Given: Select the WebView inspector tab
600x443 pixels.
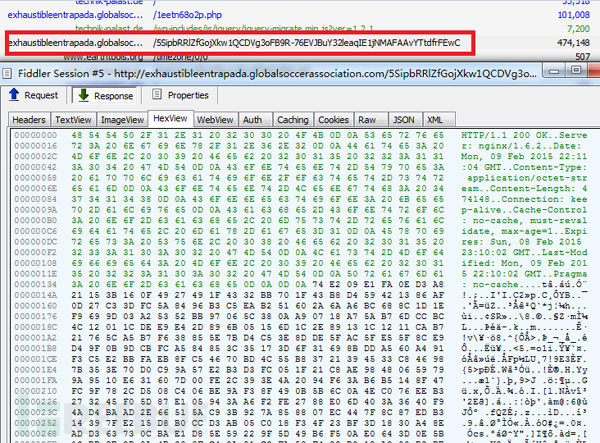Looking at the screenshot, I should tap(215, 120).
